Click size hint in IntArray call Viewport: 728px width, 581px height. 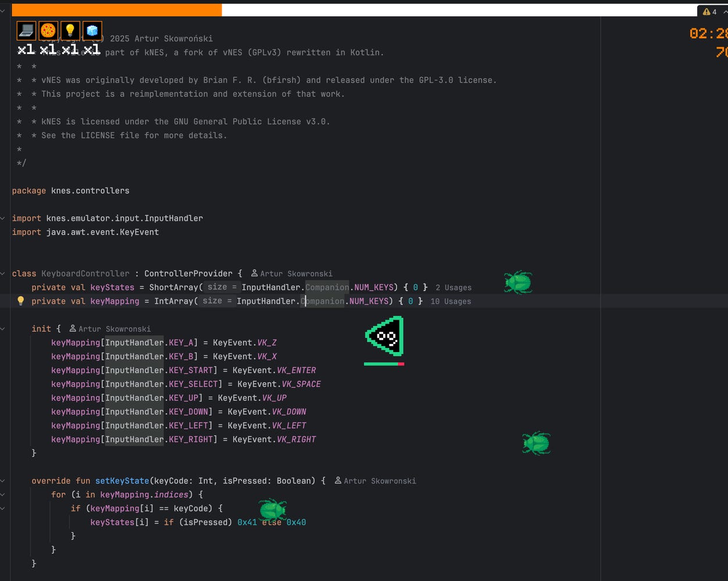217,302
